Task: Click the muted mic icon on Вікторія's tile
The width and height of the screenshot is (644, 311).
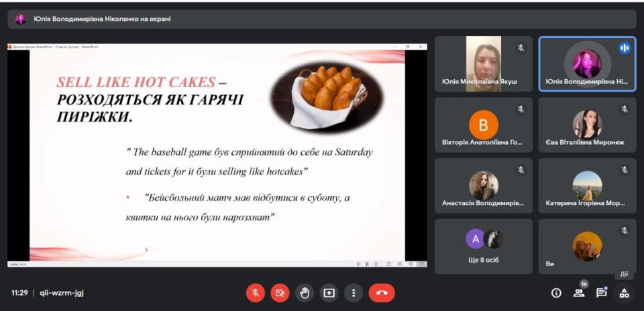Action: click(521, 109)
